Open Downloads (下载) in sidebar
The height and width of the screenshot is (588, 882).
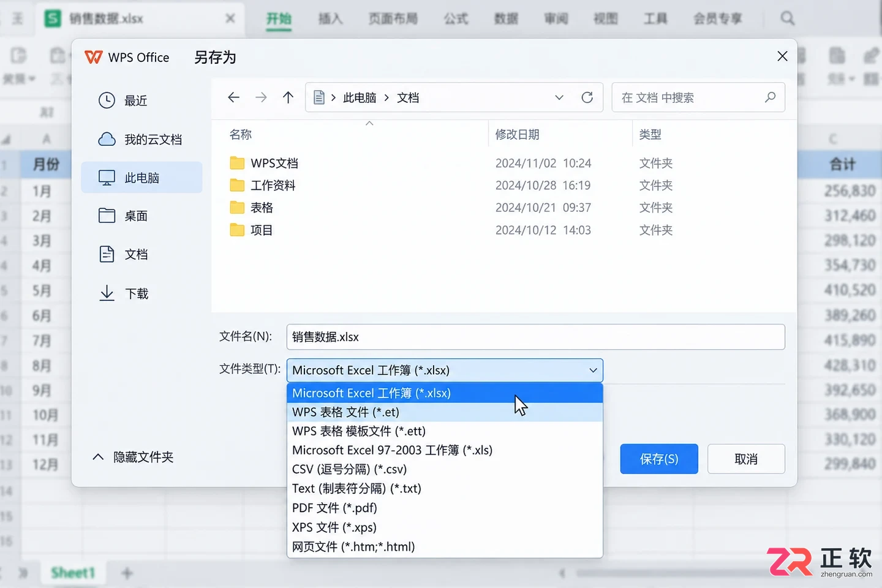(141, 294)
